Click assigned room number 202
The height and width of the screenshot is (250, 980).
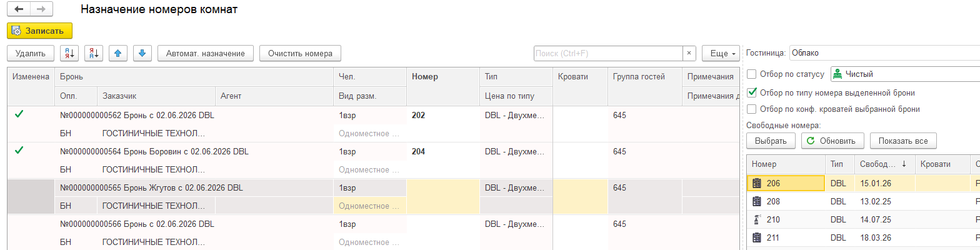coord(418,116)
